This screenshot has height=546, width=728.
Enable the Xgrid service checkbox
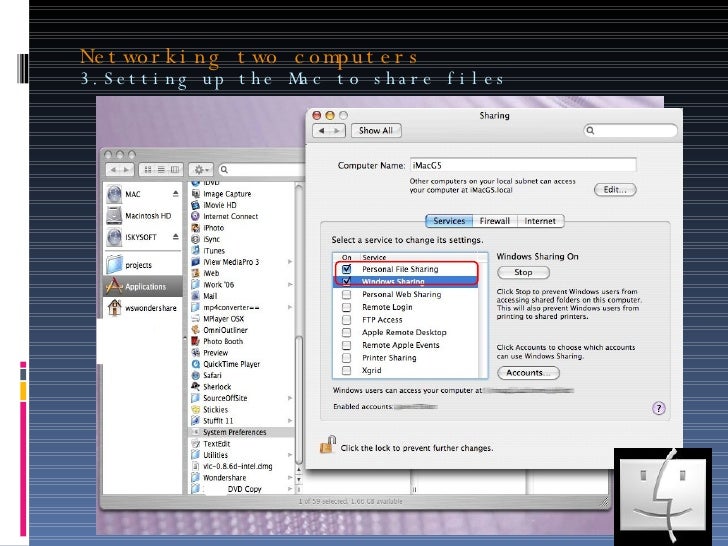pos(346,370)
